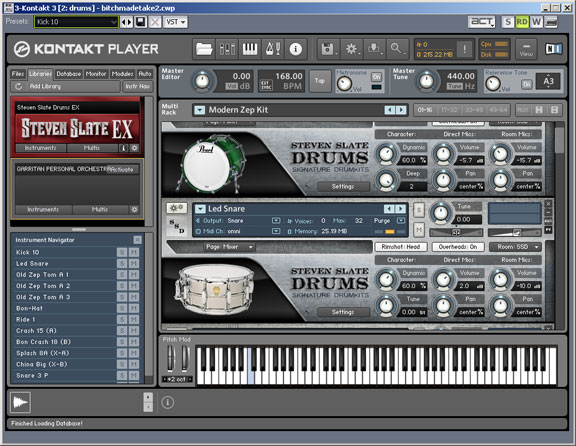Click the panic exclamation button
The height and width of the screenshot is (446, 576).
(x=465, y=49)
